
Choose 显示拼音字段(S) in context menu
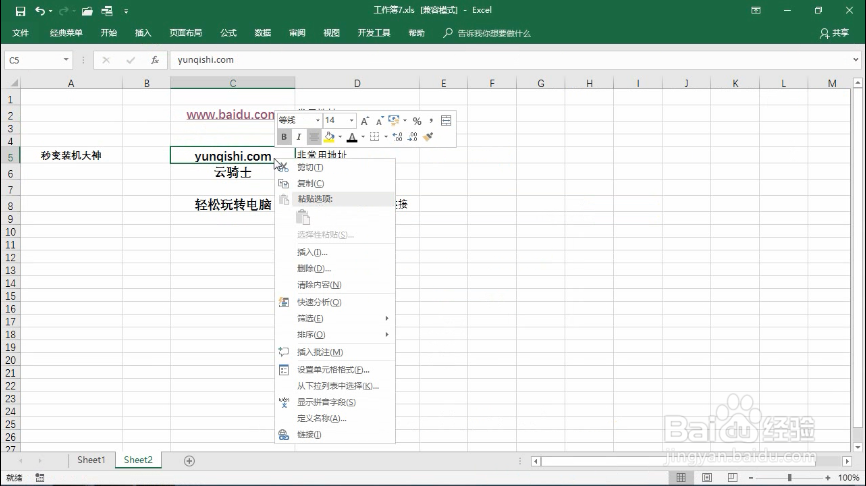pos(335,403)
